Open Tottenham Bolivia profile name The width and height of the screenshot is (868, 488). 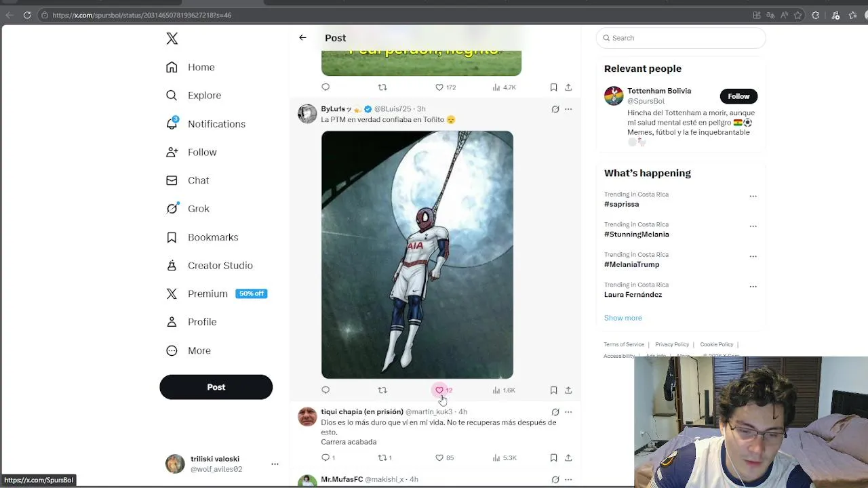[x=659, y=91]
